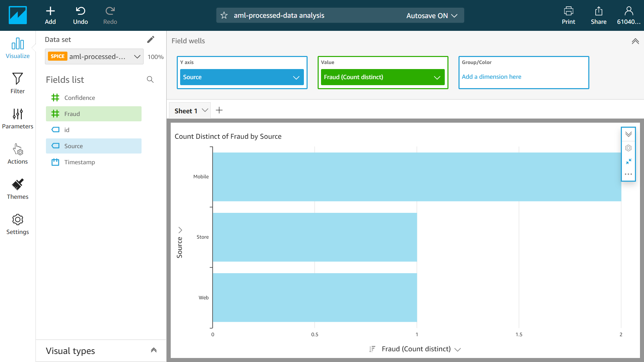
Task: Open the Parameters panel
Action: point(17,118)
